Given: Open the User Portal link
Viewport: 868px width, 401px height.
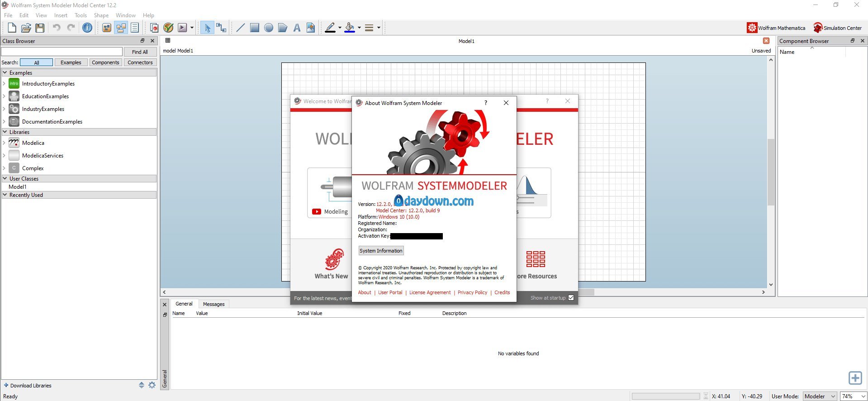Looking at the screenshot, I should coord(390,292).
